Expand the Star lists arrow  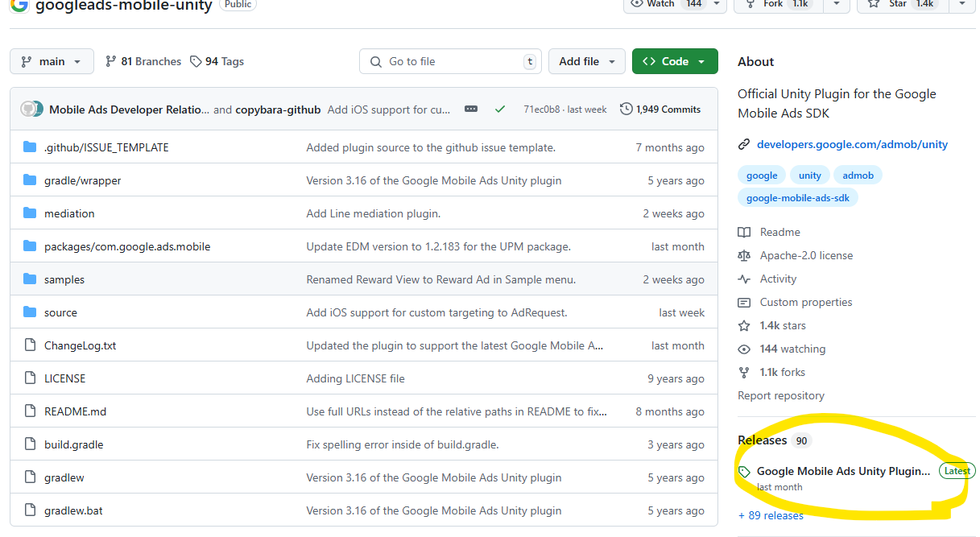pos(962,4)
